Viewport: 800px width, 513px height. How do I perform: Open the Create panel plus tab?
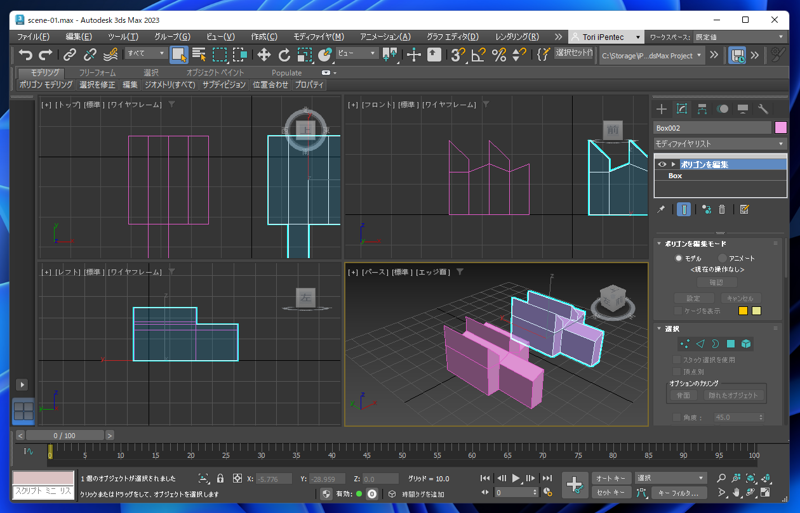click(x=662, y=109)
